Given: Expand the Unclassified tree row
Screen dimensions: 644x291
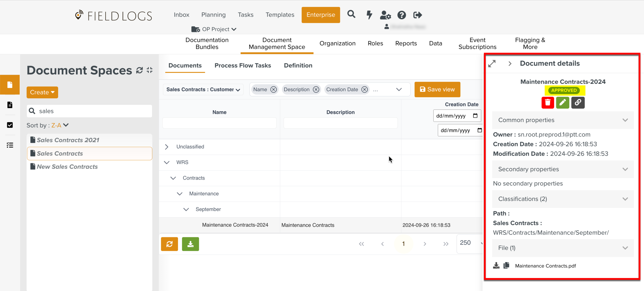Looking at the screenshot, I should pyautogui.click(x=167, y=147).
